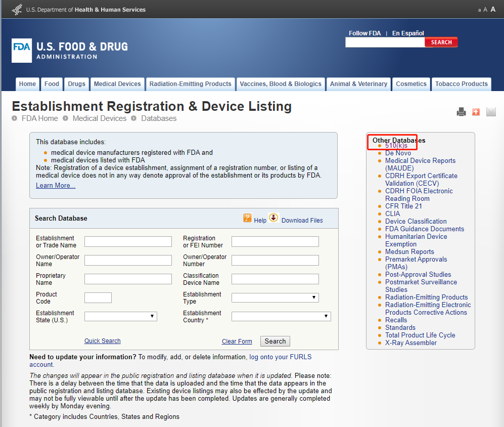Open the Learn More link
504x427 pixels.
tap(56, 185)
